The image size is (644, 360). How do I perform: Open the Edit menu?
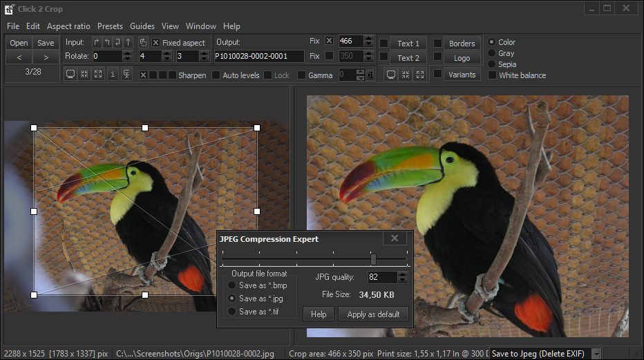(33, 26)
